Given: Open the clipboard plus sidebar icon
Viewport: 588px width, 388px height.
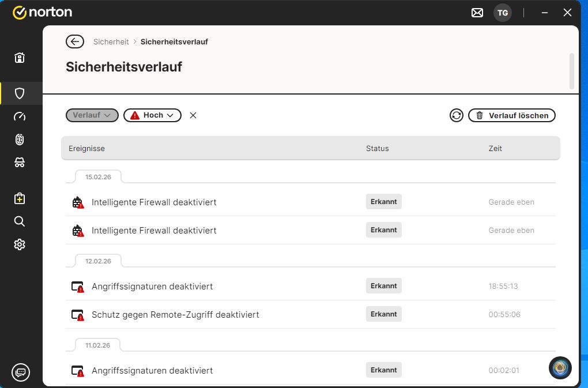Looking at the screenshot, I should pyautogui.click(x=20, y=198).
